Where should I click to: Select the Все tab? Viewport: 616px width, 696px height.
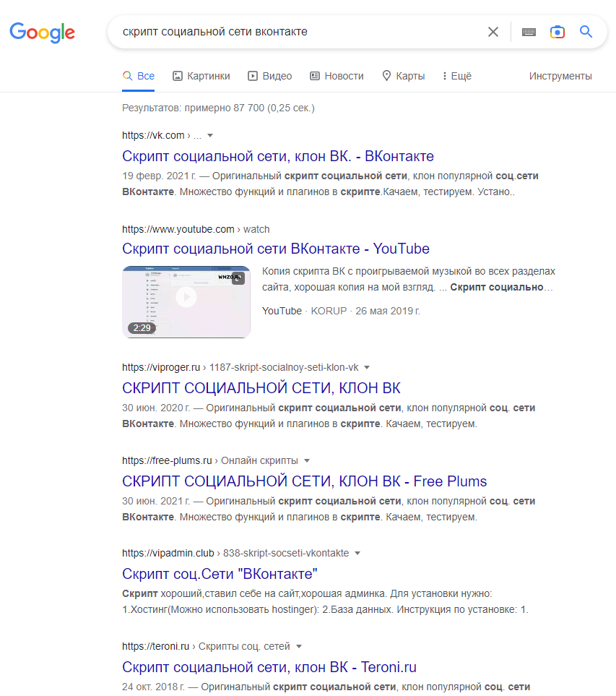pyautogui.click(x=139, y=76)
